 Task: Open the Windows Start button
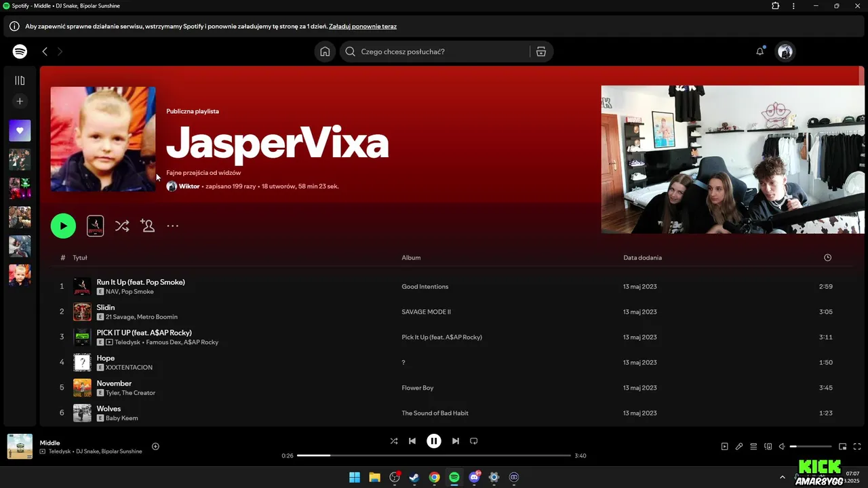pyautogui.click(x=355, y=477)
